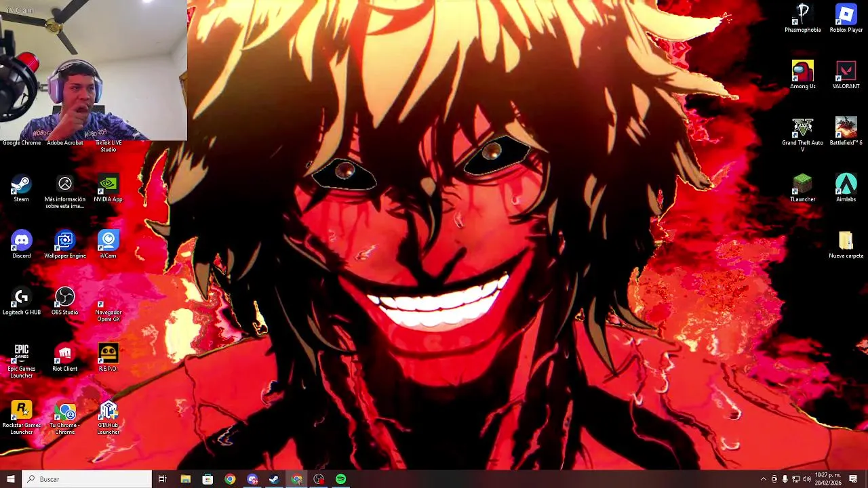Open the GTAHub Launcher desktop shortcut
This screenshot has height=488, width=868.
point(108,418)
